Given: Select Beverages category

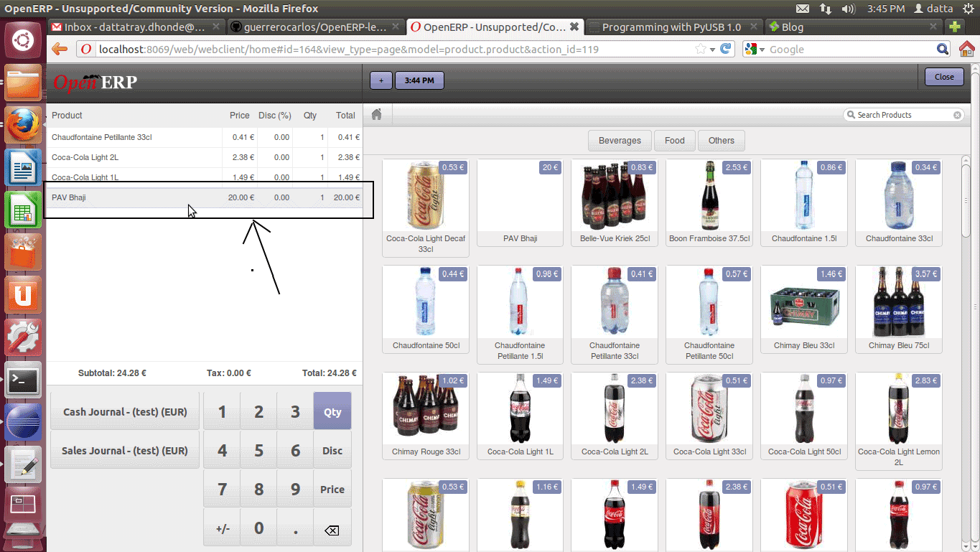Looking at the screenshot, I should [620, 141].
